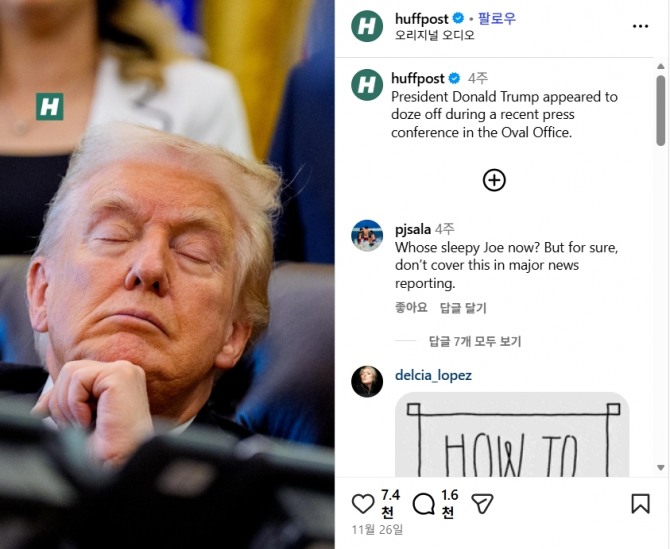Open comments via speech bubble icon
This screenshot has width=670, height=549.
[x=423, y=504]
